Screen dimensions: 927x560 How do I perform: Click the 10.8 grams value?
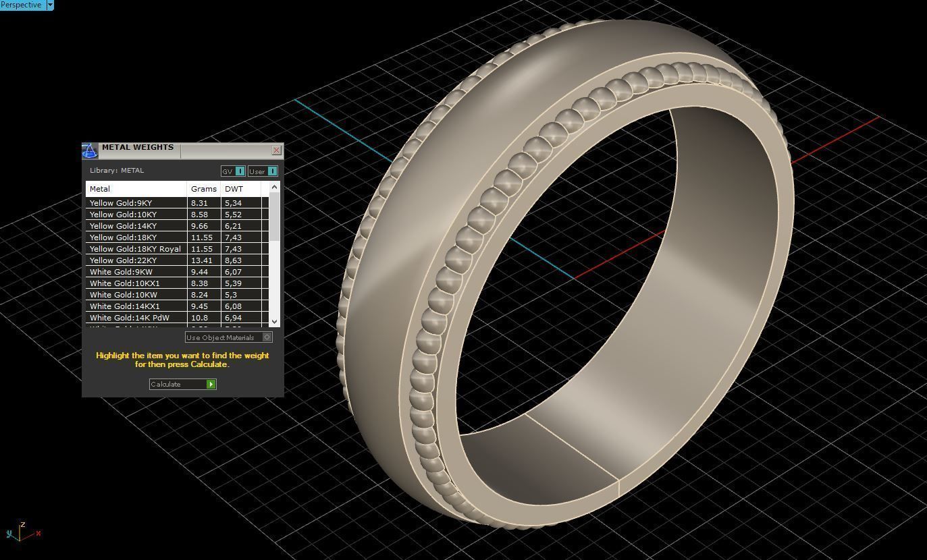click(199, 318)
